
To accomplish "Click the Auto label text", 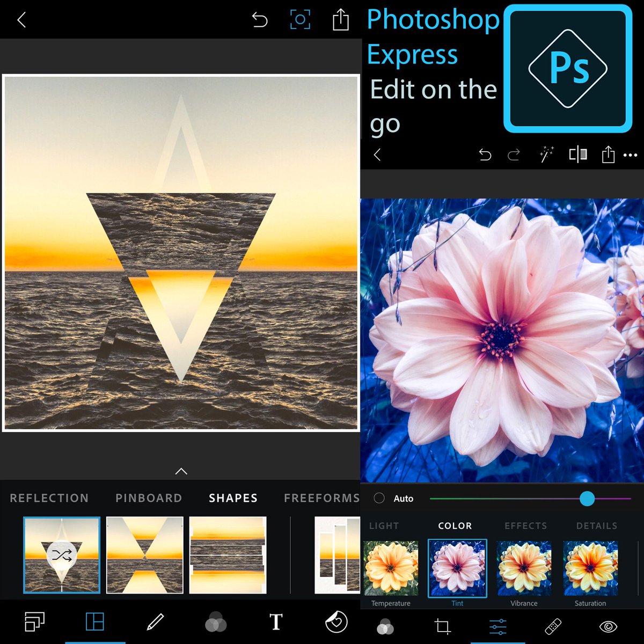I will pos(404,499).
